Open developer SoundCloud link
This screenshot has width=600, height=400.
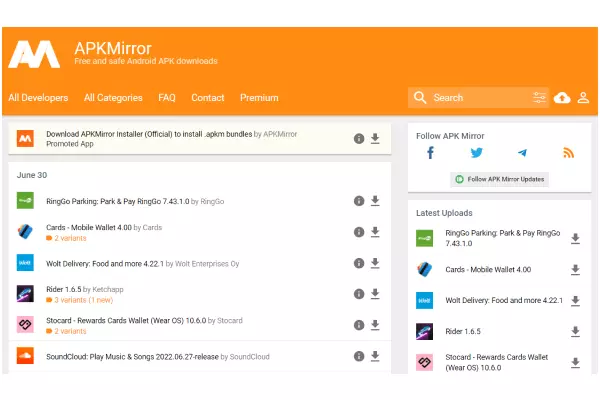tap(249, 357)
